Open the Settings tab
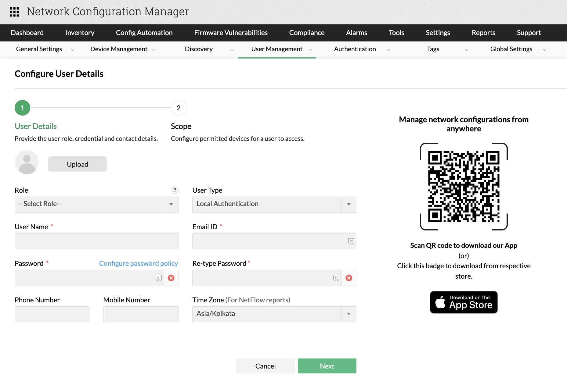567x392 pixels. tap(438, 33)
